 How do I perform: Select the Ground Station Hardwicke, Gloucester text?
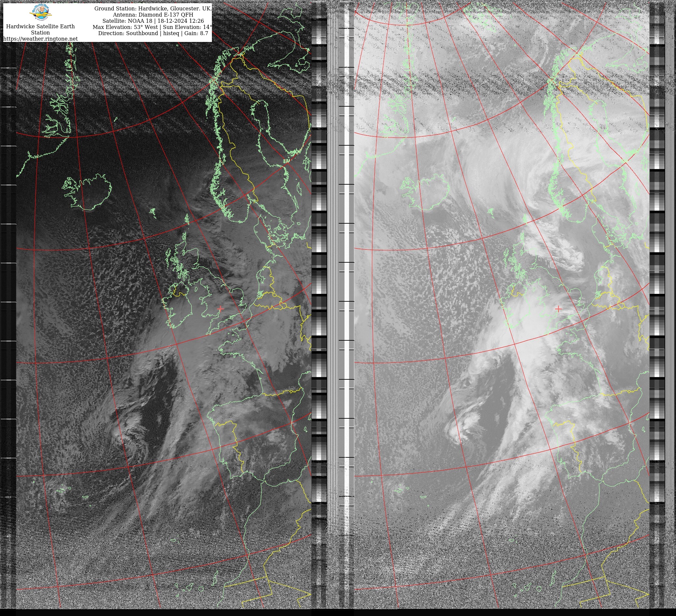[152, 9]
